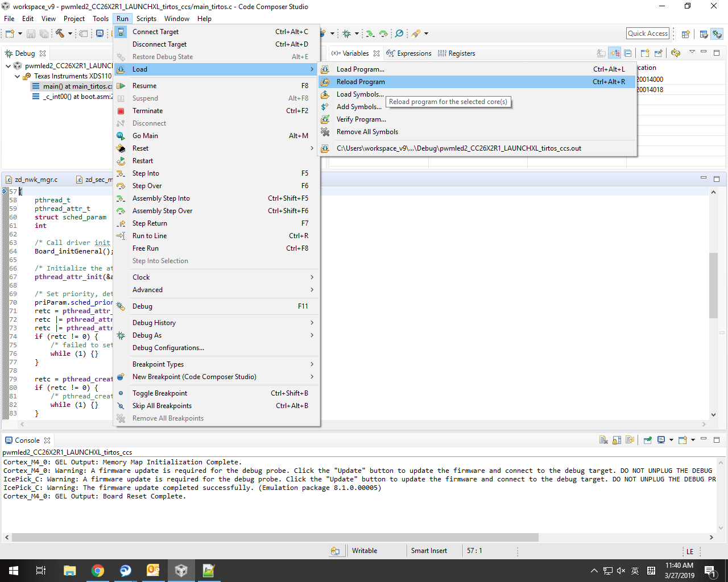
Task: Choose Load Program... option
Action: click(x=477, y=69)
